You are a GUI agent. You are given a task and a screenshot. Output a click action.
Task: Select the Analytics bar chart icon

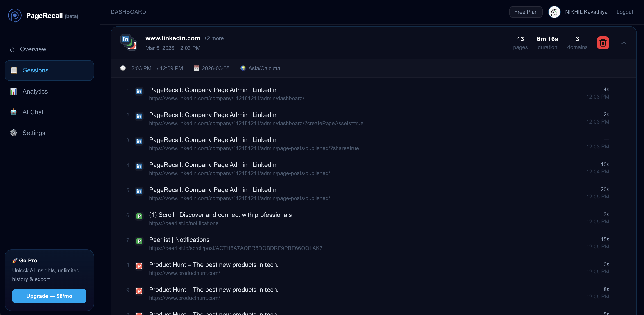click(x=13, y=91)
